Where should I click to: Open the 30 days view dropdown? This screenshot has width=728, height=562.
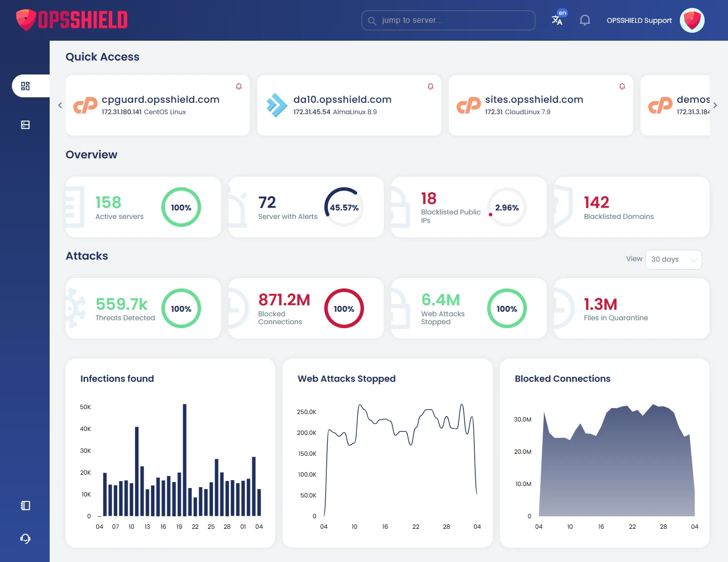[x=673, y=259]
